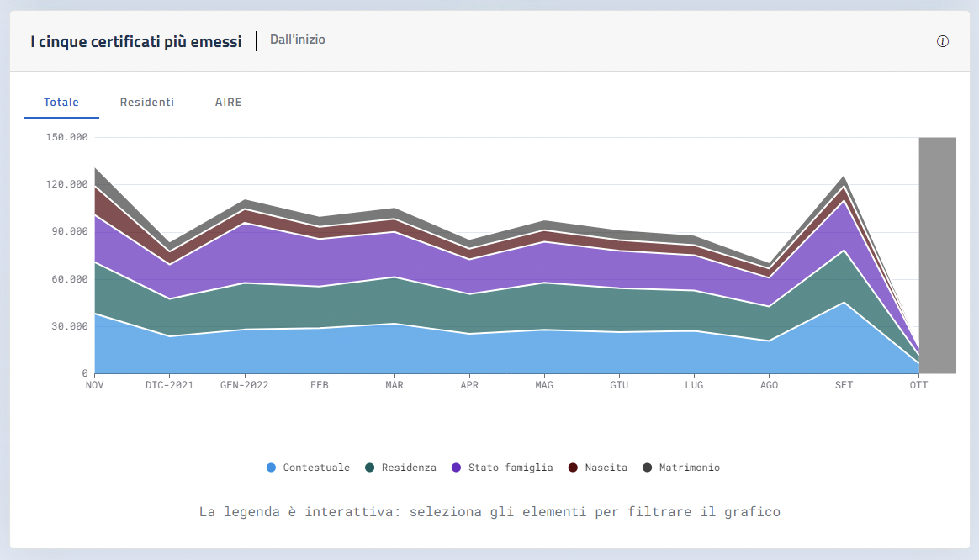This screenshot has width=979, height=560.
Task: Click the blue Contestuale legend dot
Action: pyautogui.click(x=271, y=467)
